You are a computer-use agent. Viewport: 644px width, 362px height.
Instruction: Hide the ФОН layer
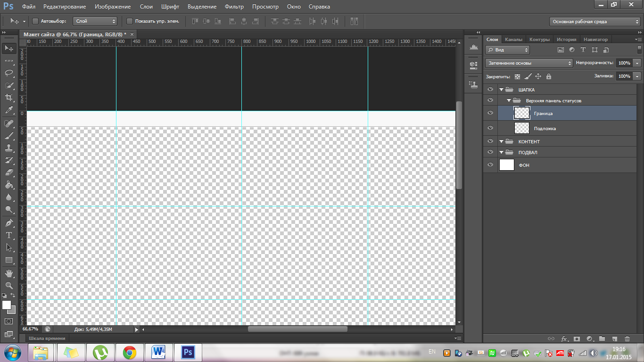490,165
